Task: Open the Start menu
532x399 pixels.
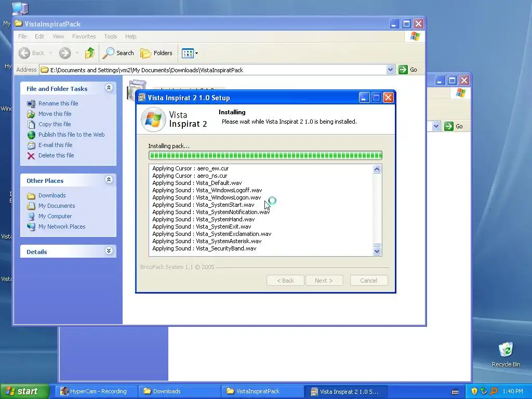Action: (24, 391)
